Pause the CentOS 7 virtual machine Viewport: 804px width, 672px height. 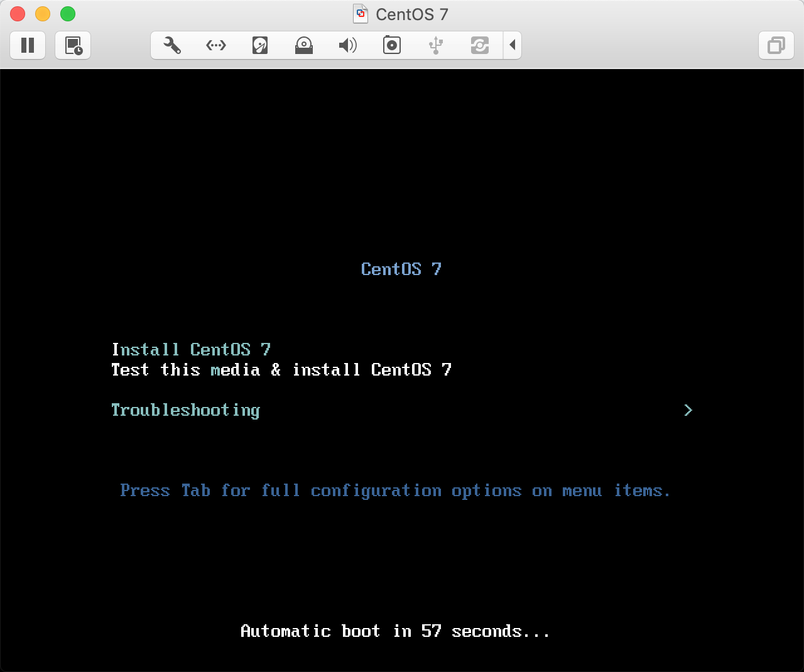tap(28, 45)
